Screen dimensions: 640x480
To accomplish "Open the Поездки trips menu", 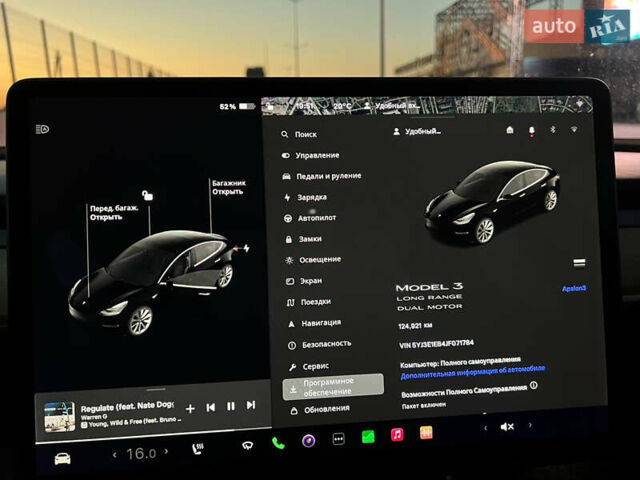I will click(309, 302).
